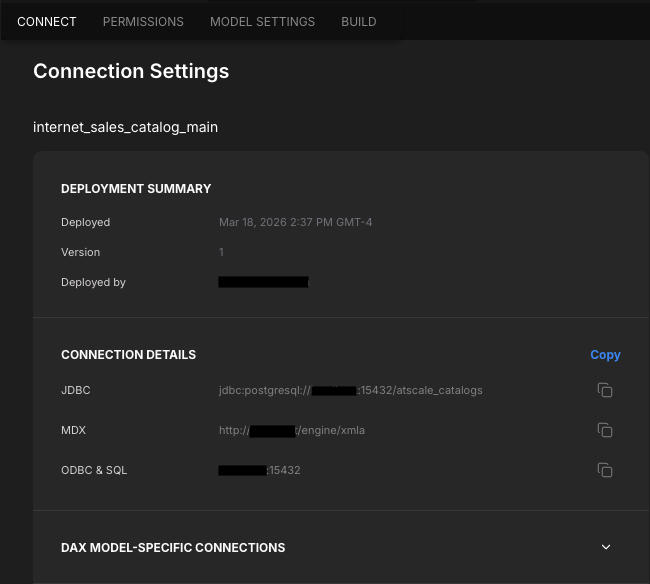Switch to the CONNECT tab
Image resolution: width=650 pixels, height=584 pixels.
tap(46, 22)
